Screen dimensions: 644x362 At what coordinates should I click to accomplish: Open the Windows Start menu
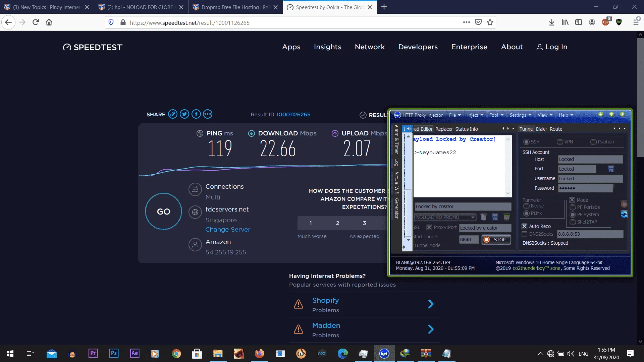point(10,353)
